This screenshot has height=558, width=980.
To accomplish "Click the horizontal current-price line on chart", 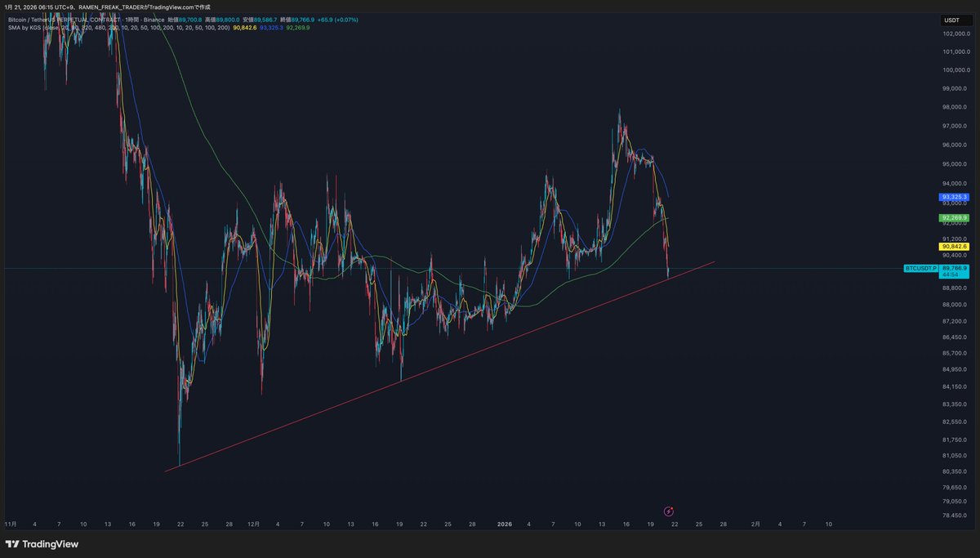I will 453,268.
